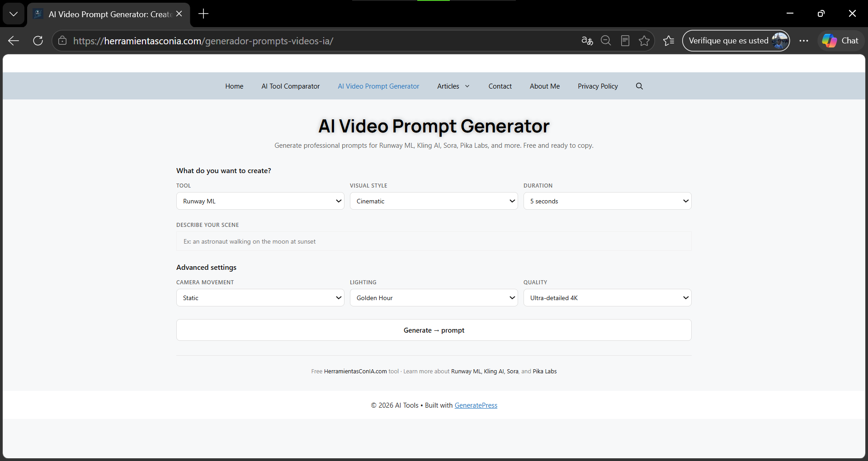The image size is (868, 461).
Task: Open the translate page icon
Action: [x=587, y=41]
